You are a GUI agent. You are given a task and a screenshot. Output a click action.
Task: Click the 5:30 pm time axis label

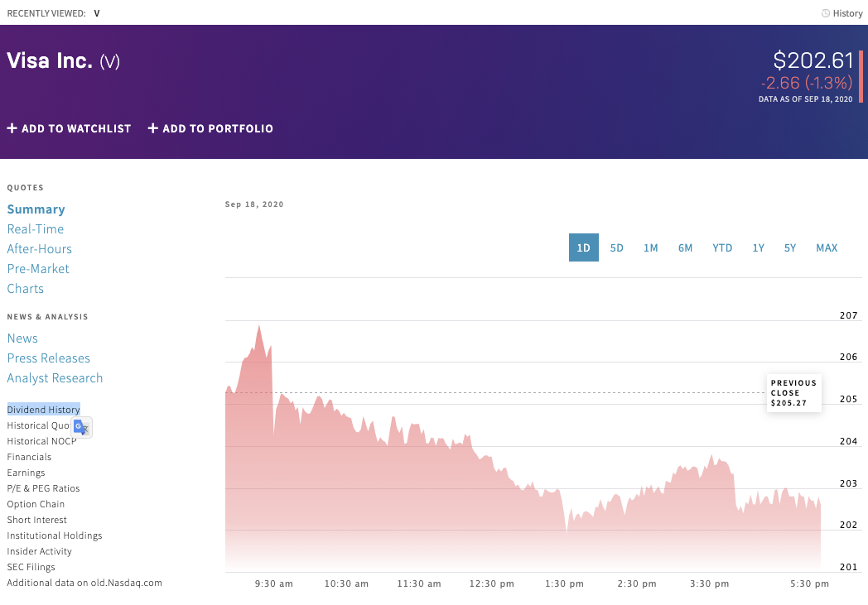click(810, 584)
